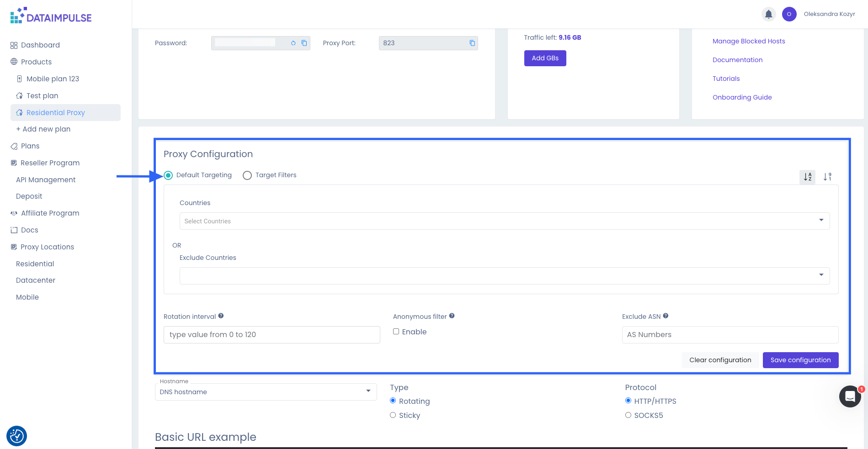Regenerate password with refresh icon
The width and height of the screenshot is (868, 449).
[x=293, y=43]
